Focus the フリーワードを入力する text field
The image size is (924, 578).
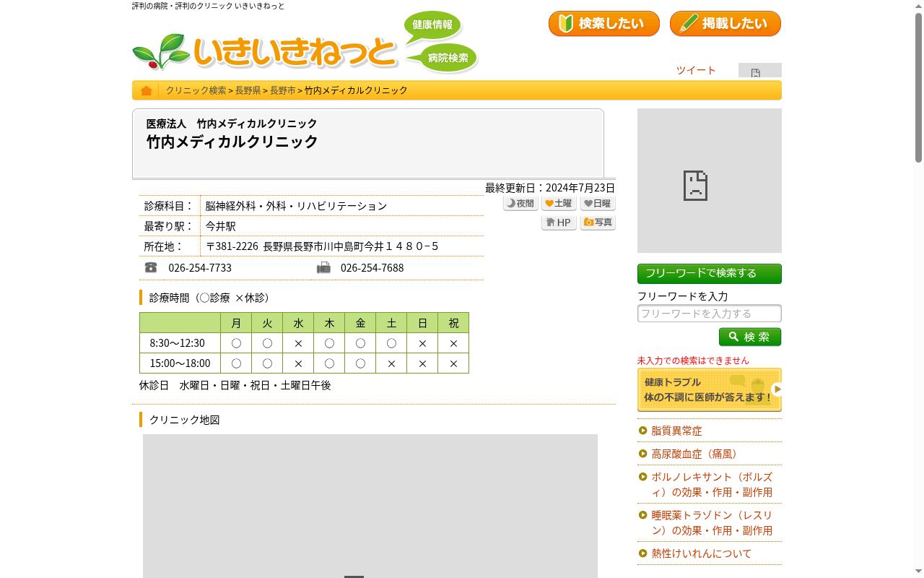pyautogui.click(x=710, y=314)
